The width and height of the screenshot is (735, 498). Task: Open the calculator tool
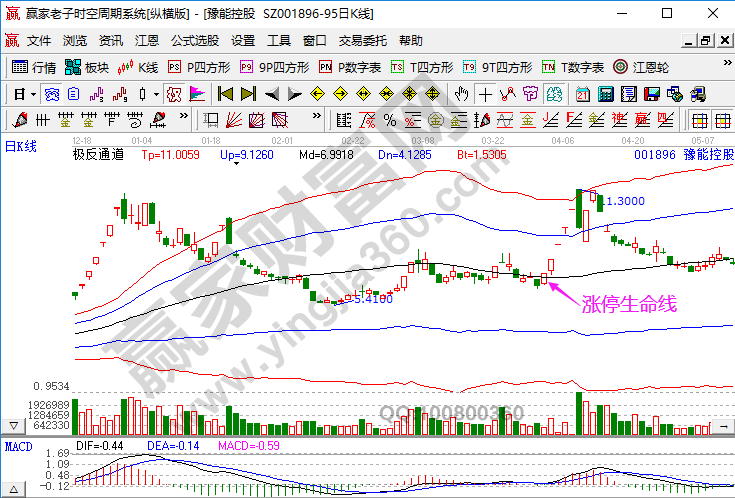(605, 94)
